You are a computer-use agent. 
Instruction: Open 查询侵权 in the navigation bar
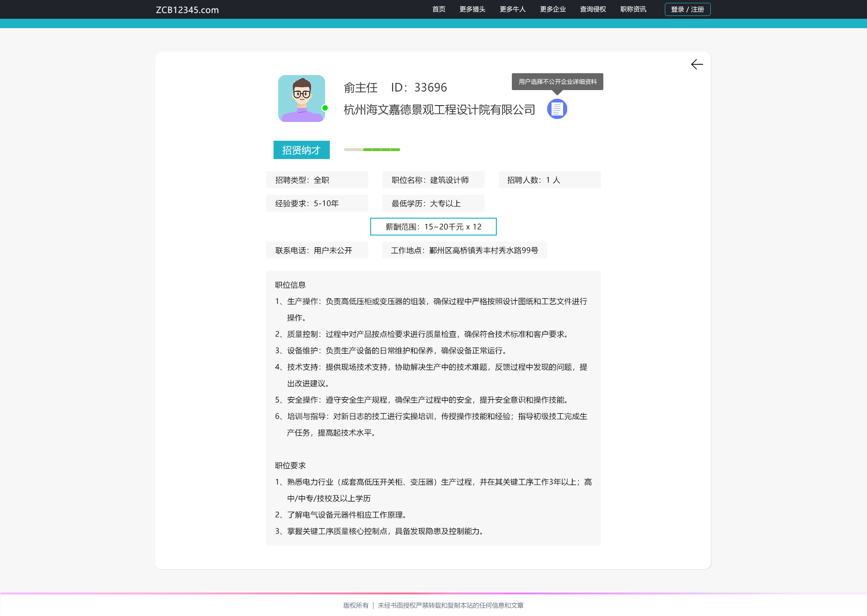coord(593,9)
